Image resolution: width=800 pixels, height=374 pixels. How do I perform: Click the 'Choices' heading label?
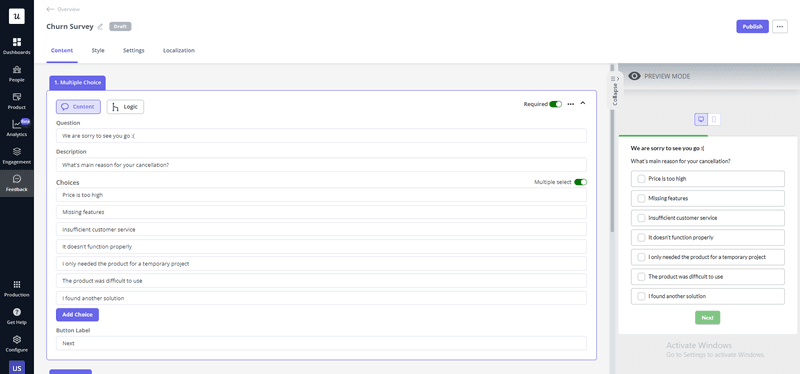[67, 182]
